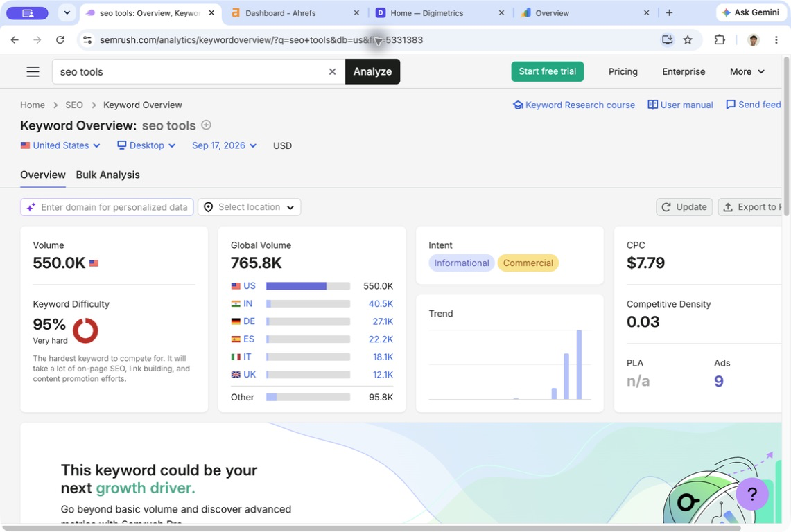Click the purple screen-share pill button

(28, 13)
